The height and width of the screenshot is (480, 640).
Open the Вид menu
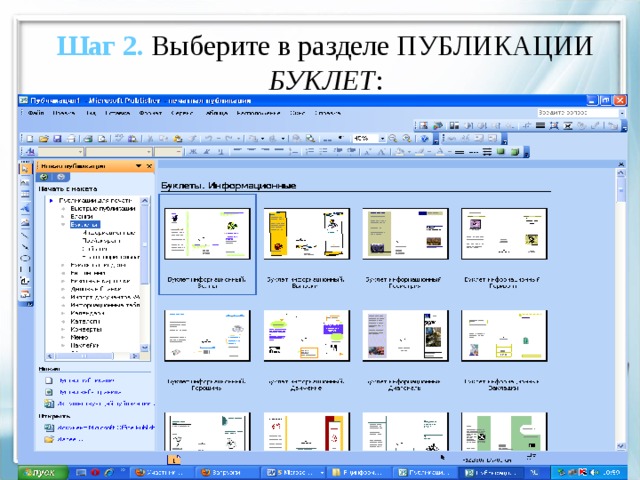(x=90, y=113)
